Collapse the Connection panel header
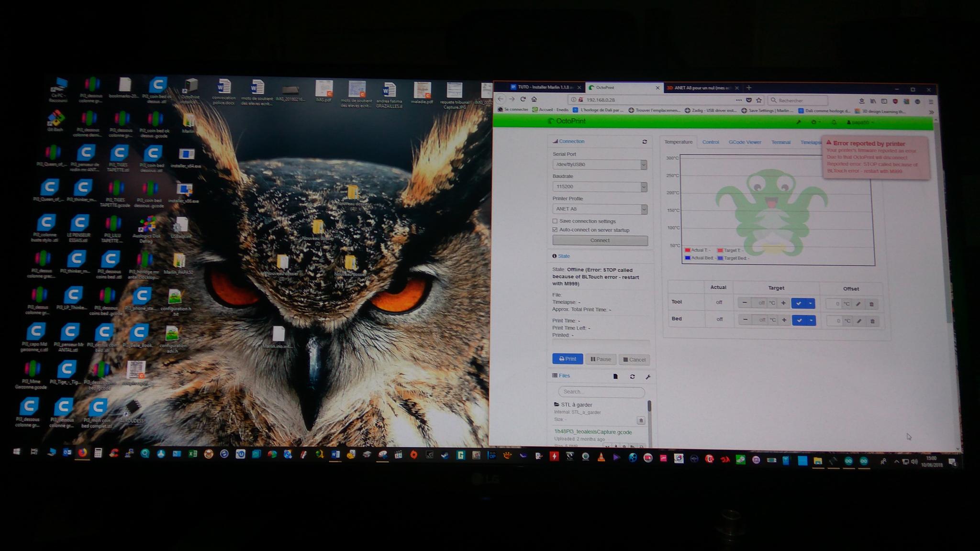The width and height of the screenshot is (980, 551). [571, 142]
